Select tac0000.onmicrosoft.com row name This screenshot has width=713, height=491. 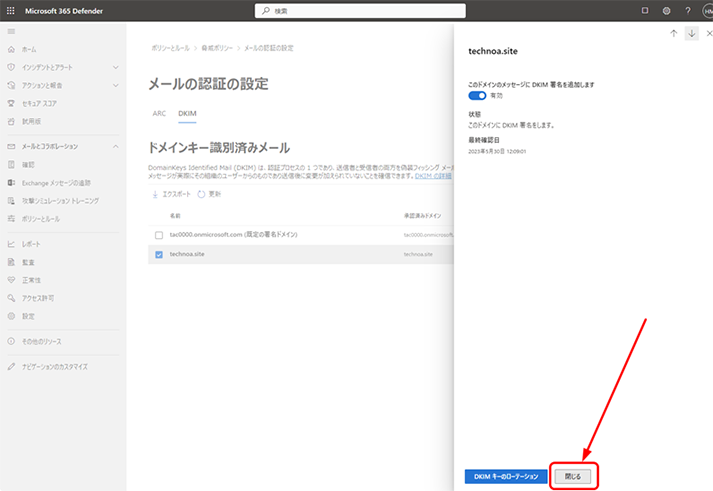click(x=233, y=235)
